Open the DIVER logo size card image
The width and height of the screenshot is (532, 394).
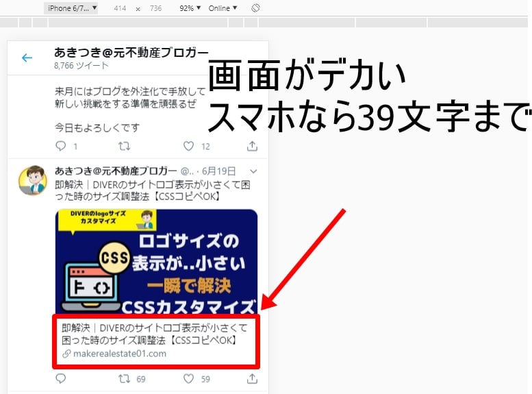(156, 262)
